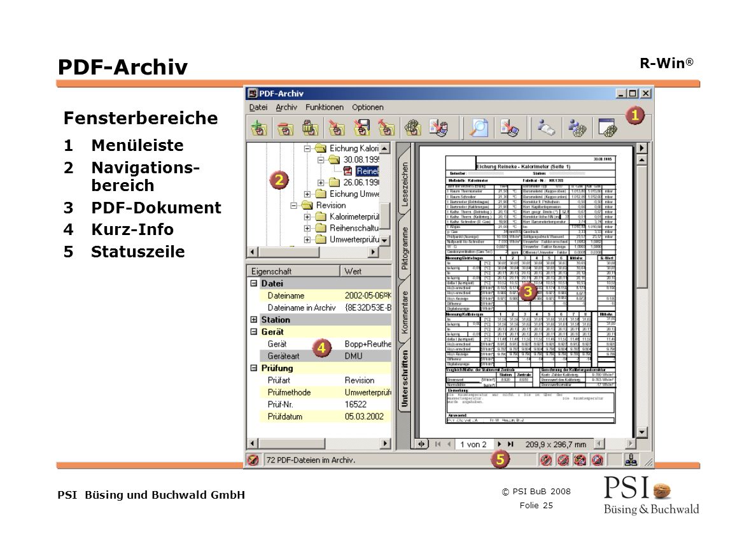
Task: Collapse the Revision tree node
Action: [293, 206]
